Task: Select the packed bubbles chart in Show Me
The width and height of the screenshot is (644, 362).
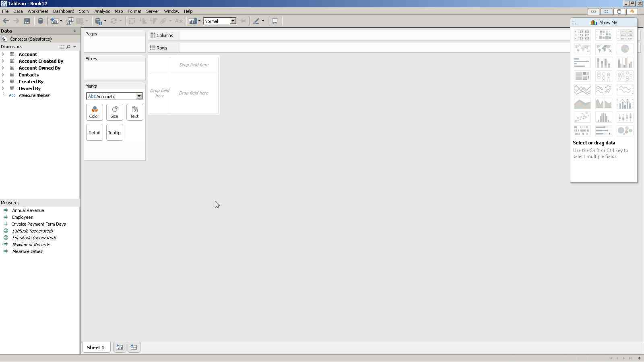Action: [x=625, y=131]
